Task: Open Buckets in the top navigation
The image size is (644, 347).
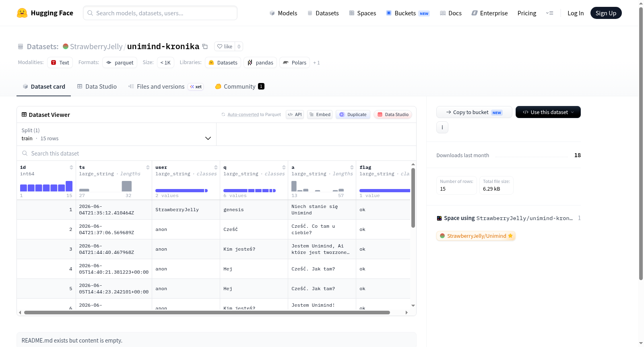Action: tap(408, 13)
